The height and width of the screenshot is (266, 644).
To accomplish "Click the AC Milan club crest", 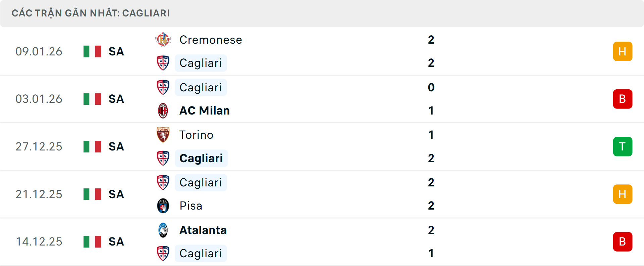I will (x=163, y=110).
